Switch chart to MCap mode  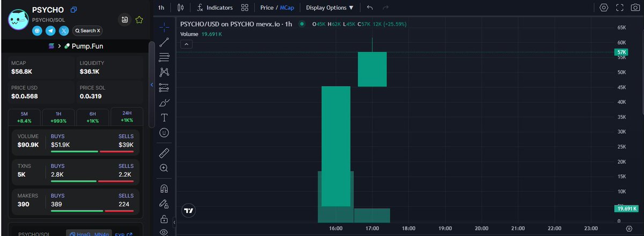click(x=287, y=8)
